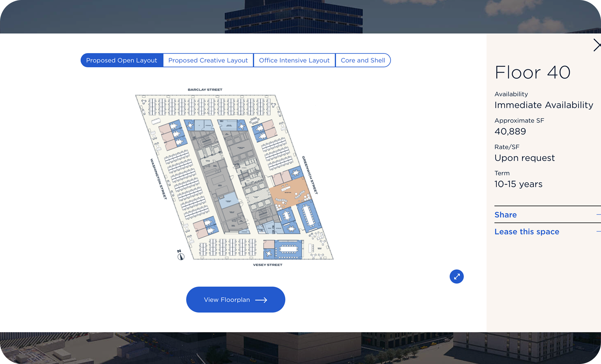Expand the Lease this space section
Screen dimensions: 601x364
point(527,231)
